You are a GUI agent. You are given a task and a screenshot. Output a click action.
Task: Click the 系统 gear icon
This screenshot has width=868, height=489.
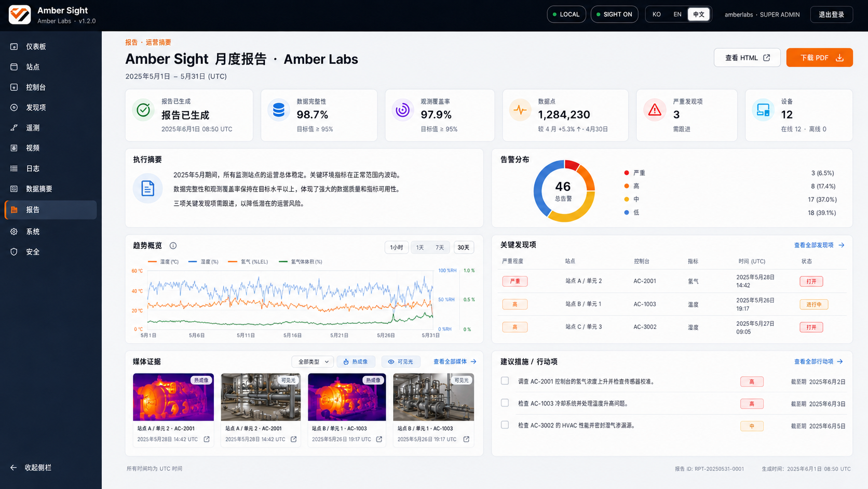coord(14,232)
